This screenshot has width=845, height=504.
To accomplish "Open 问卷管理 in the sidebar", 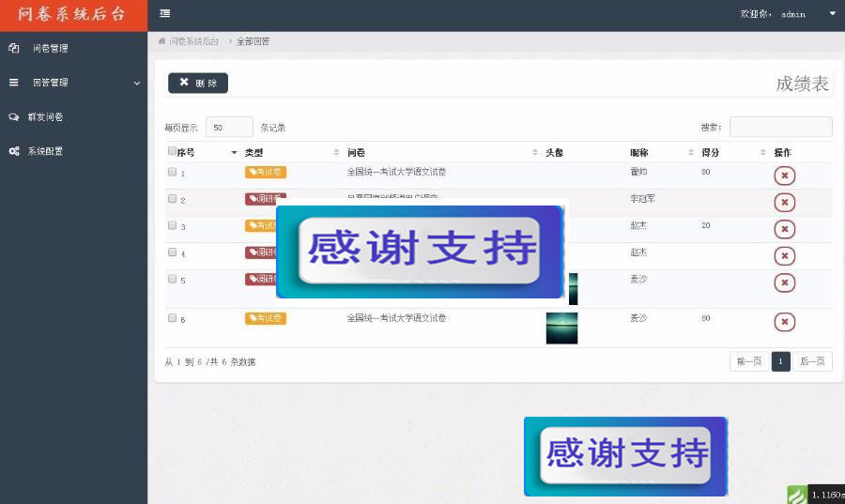I will 50,48.
